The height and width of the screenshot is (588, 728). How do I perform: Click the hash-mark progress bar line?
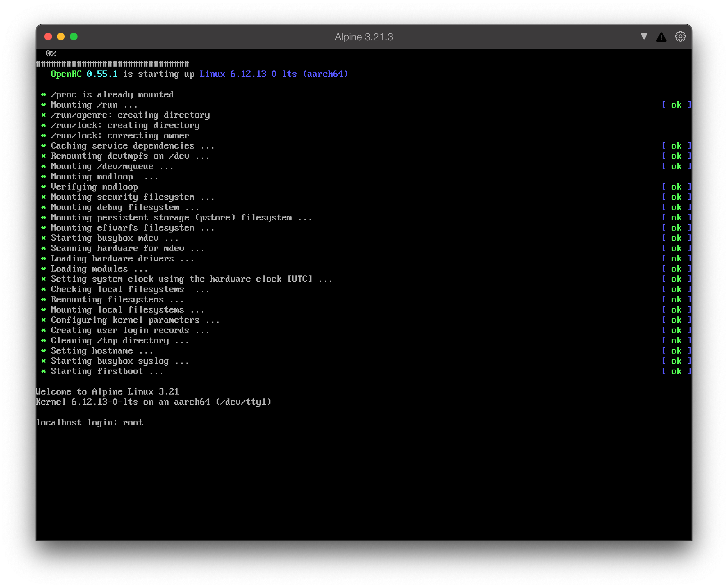click(112, 64)
